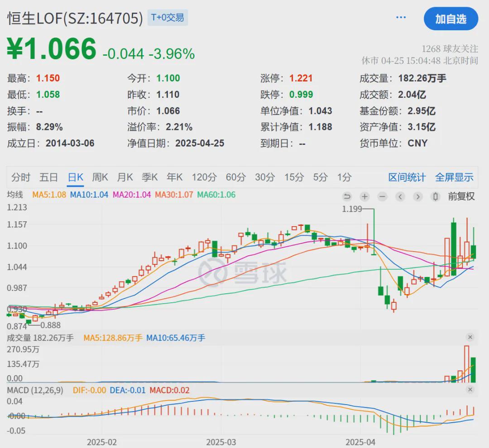Image resolution: width=489 pixels, height=448 pixels.
Task: Click the 1.199 high price marker
Action: pyautogui.click(x=352, y=209)
